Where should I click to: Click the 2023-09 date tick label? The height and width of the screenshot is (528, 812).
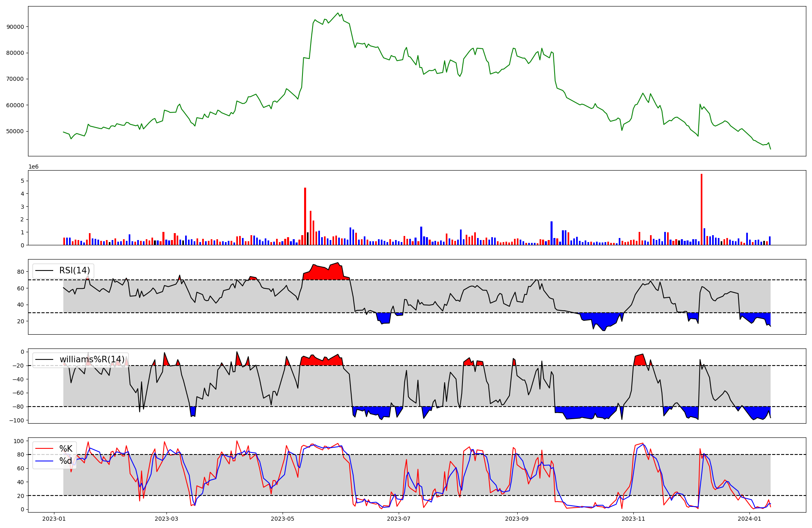coord(517,519)
